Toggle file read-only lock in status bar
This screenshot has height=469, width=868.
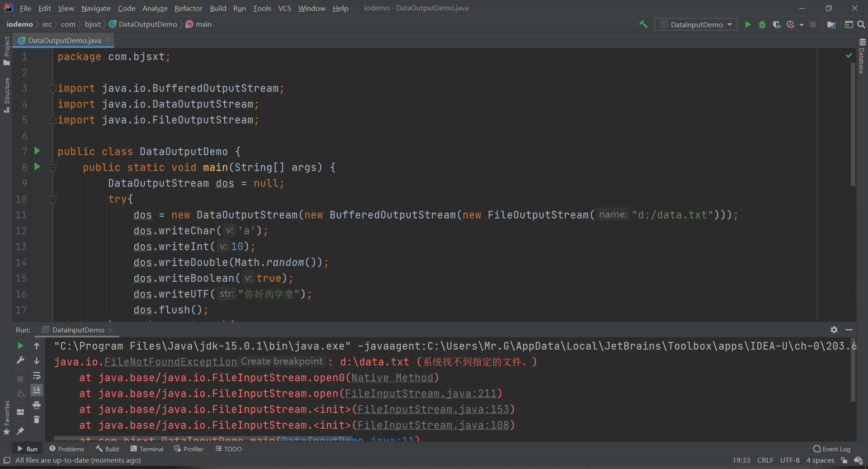[x=844, y=460]
